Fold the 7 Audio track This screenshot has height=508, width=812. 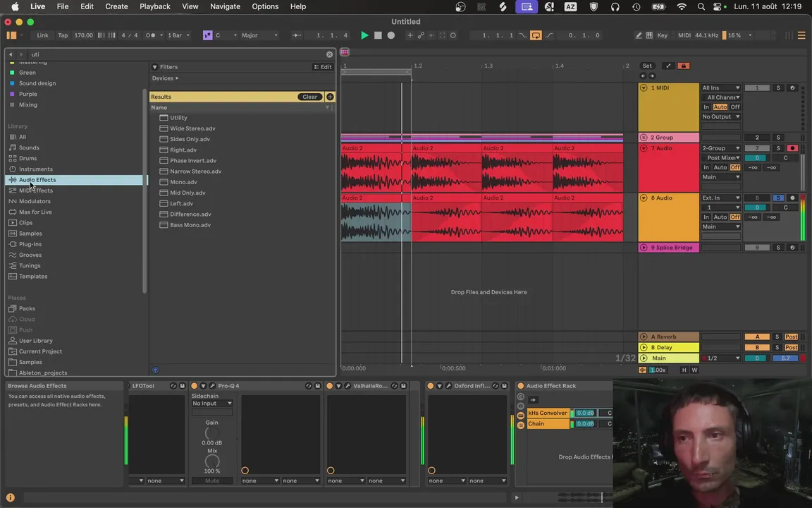click(x=644, y=148)
